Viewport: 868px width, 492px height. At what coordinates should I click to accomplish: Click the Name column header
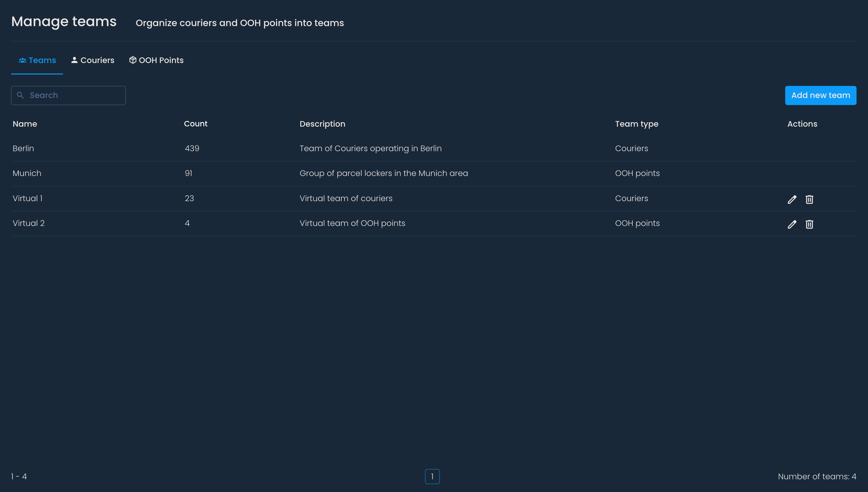tap(25, 124)
